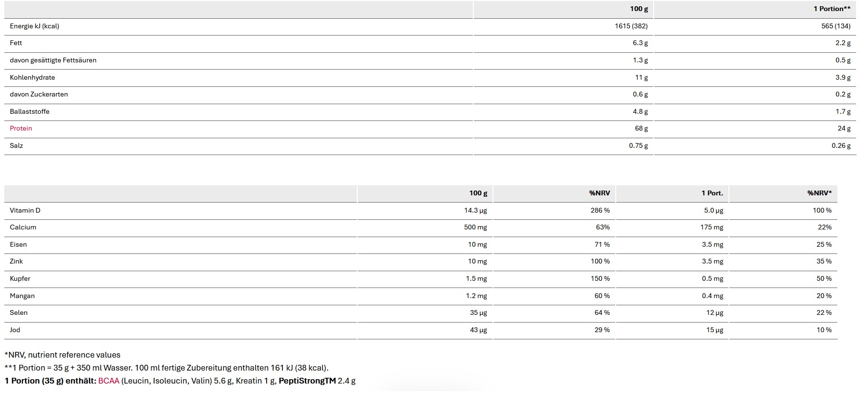Select the "Energie kJ (kcal)" row label
The image size is (868, 396).
[x=35, y=26]
